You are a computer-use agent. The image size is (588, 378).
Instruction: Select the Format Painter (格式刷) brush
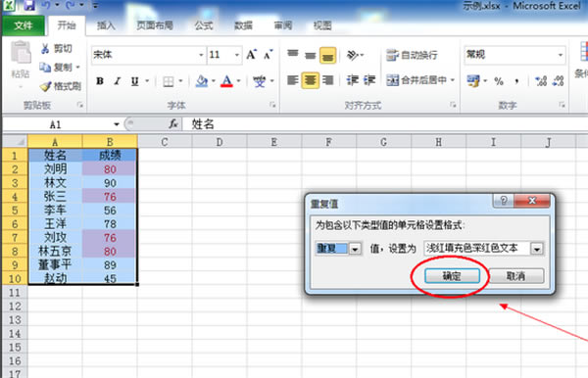(x=45, y=87)
